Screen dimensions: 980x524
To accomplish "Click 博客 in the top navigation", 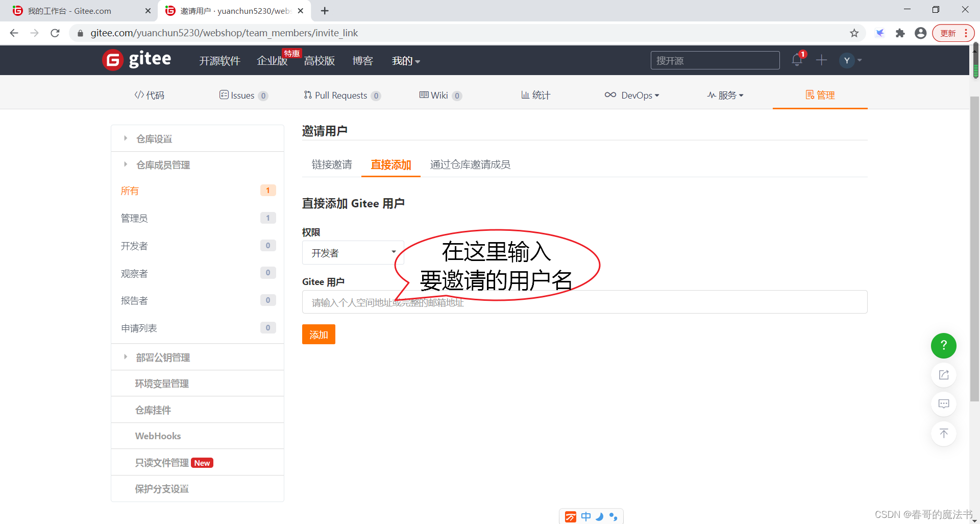I will (362, 61).
